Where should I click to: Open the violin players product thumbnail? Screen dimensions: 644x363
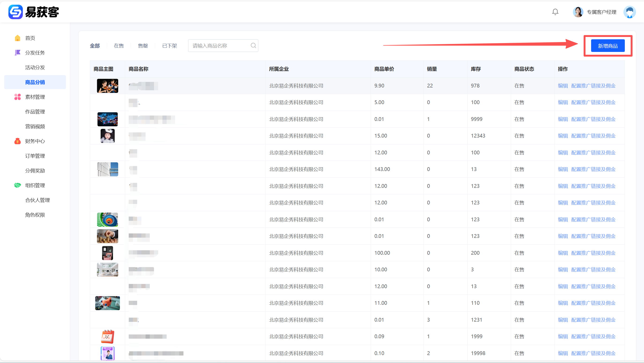tap(107, 86)
